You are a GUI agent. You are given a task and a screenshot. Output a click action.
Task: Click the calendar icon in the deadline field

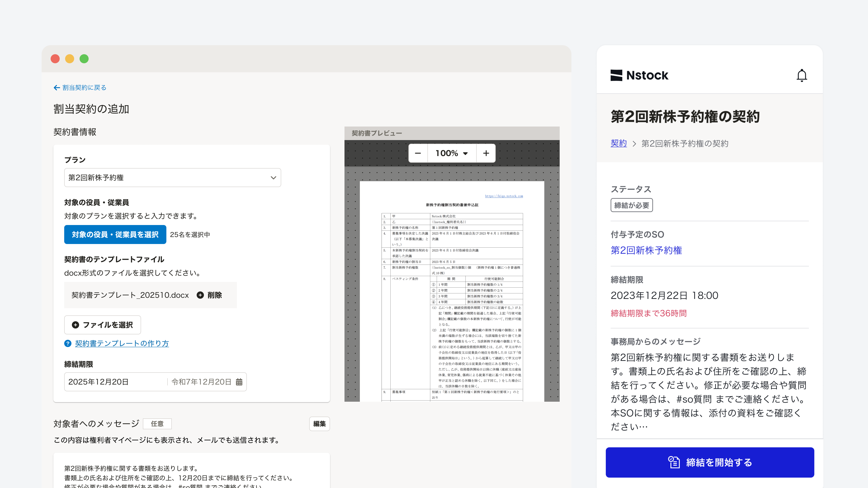(x=239, y=382)
